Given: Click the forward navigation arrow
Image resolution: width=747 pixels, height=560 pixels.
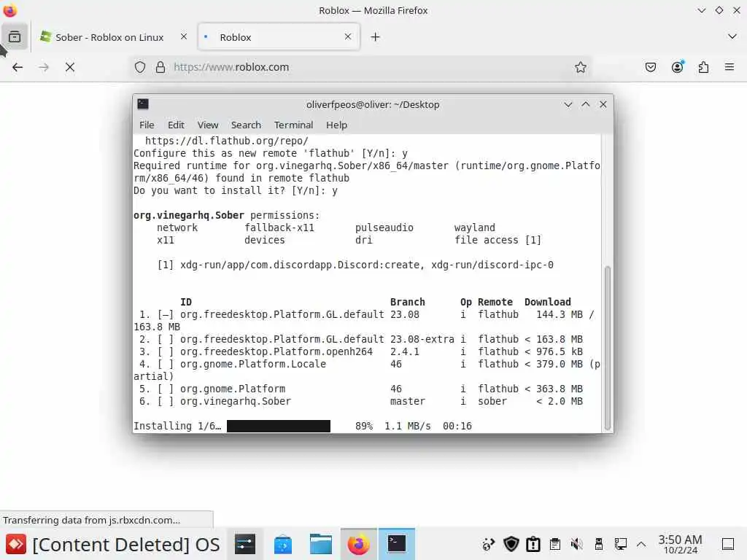Looking at the screenshot, I should coord(44,67).
